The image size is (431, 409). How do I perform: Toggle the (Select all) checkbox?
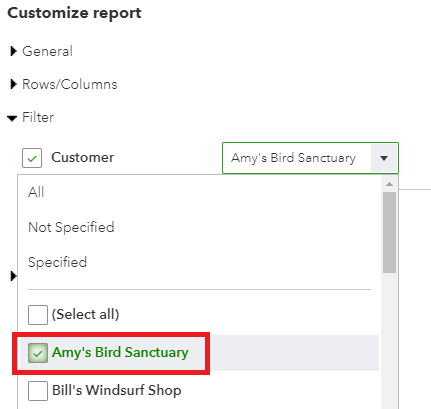tap(38, 315)
